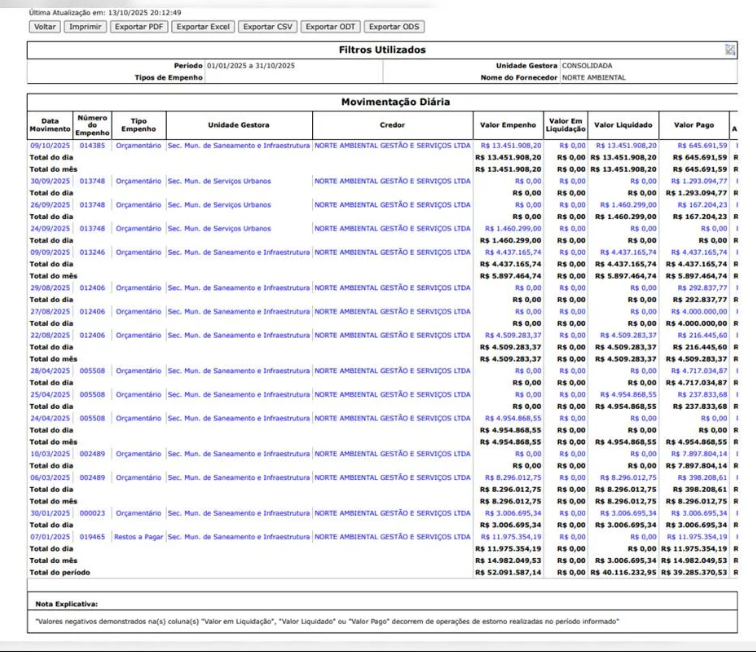Export the data via Exportar CSV
Image resolution: width=756 pixels, height=652 pixels.
coord(269,26)
